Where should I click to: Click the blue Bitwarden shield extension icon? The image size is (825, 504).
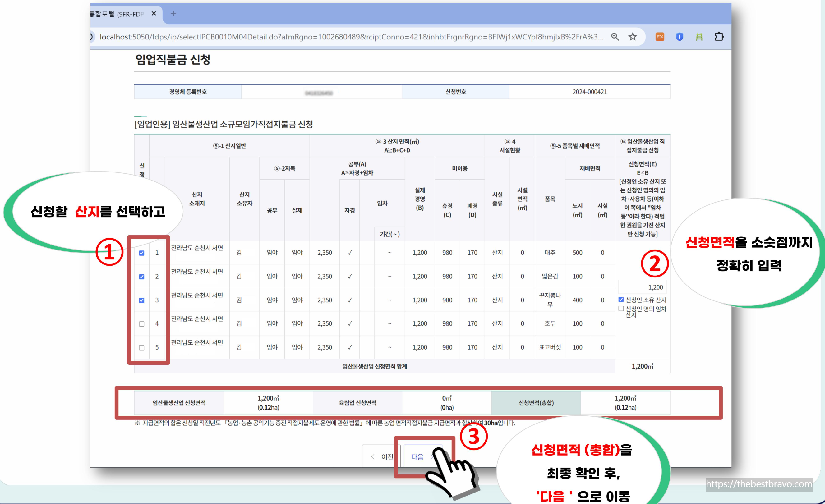click(679, 37)
